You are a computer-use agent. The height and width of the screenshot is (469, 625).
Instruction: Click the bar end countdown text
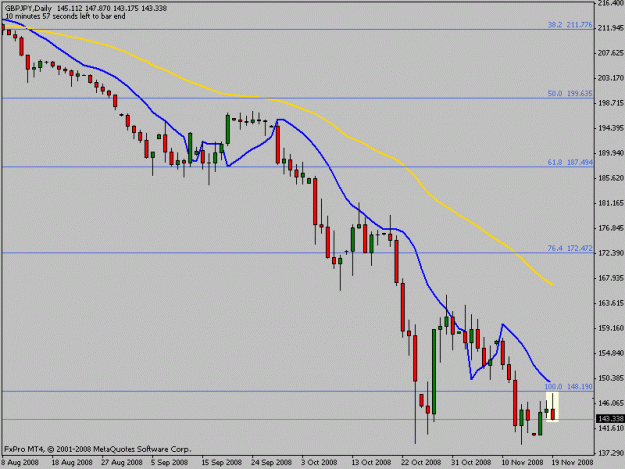[x=65, y=16]
